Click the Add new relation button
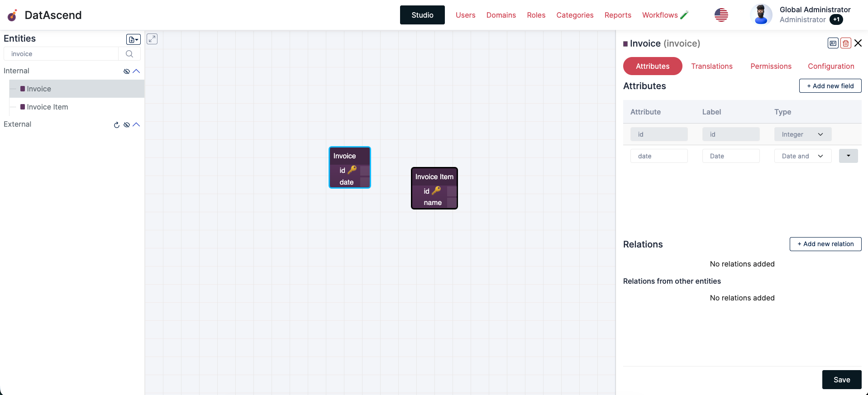868x395 pixels. tap(825, 244)
